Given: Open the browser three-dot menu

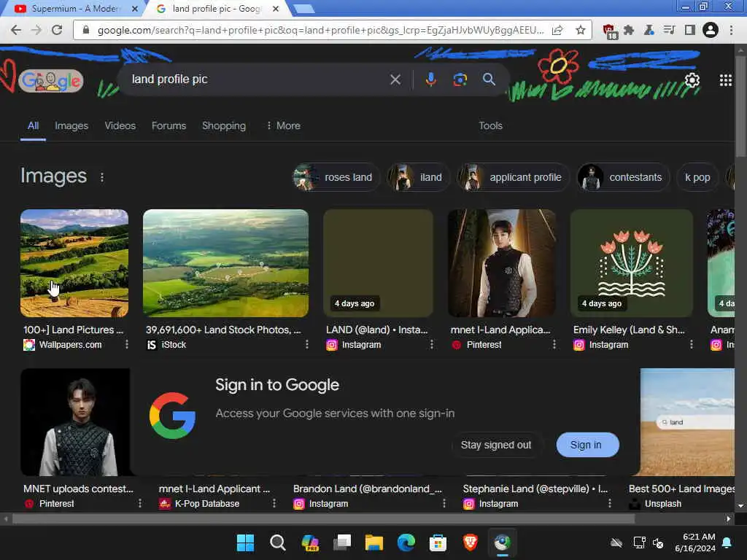Looking at the screenshot, I should [731, 30].
